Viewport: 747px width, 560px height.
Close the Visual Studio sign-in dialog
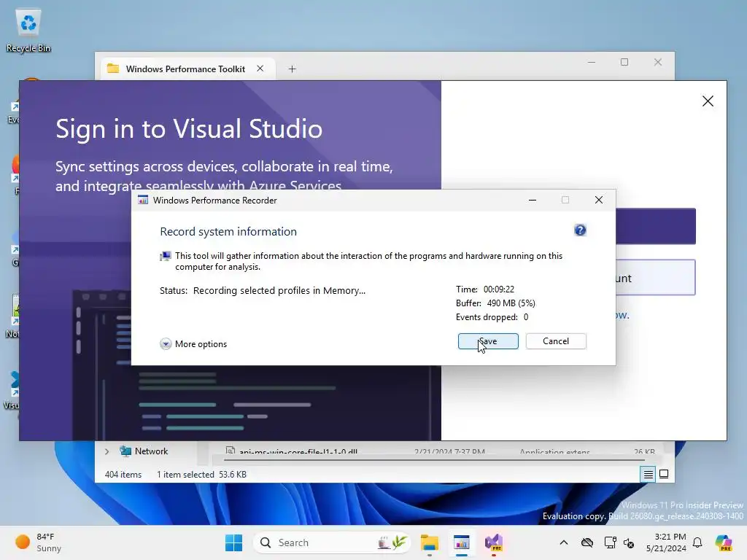[x=708, y=101]
